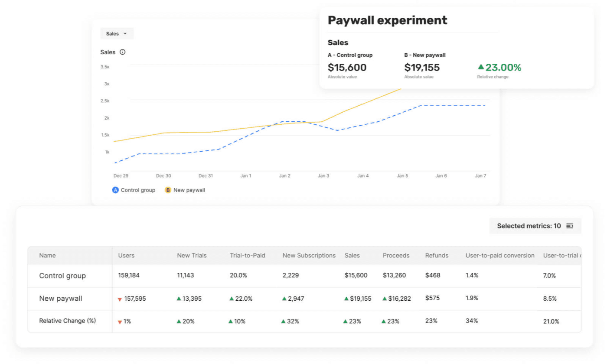The width and height of the screenshot is (607, 364).
Task: Select the Paywall experiment title header
Action: [387, 20]
